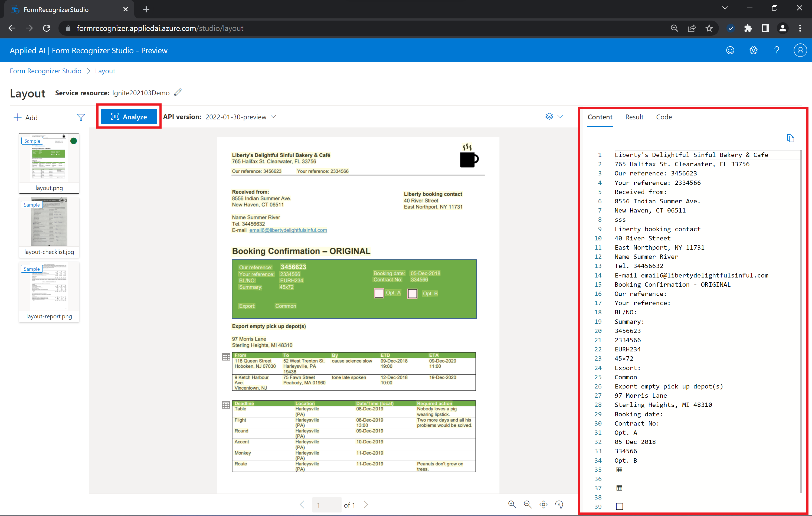812x516 pixels.
Task: Rotate the document with the rotate icon
Action: (x=559, y=505)
